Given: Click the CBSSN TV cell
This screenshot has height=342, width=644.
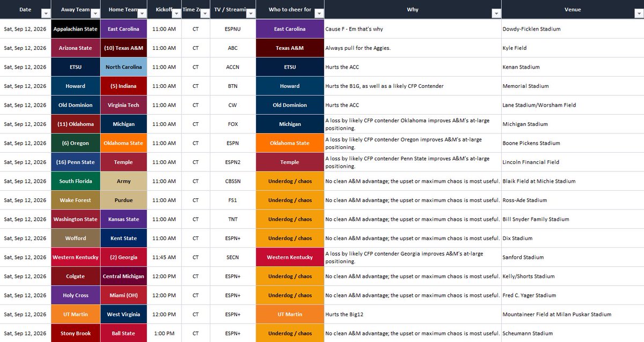Looking at the screenshot, I should (232, 181).
